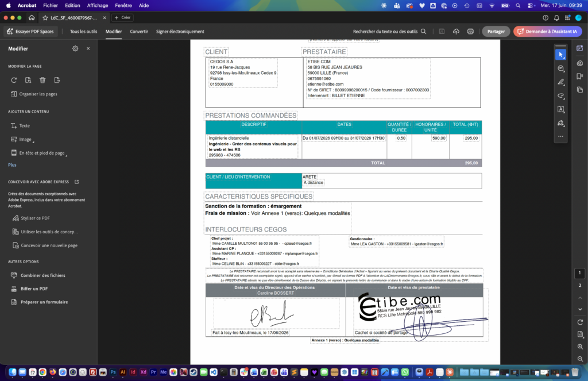Open the page thumbnails panel icon
This screenshot has height=381, width=588.
pyautogui.click(x=580, y=90)
